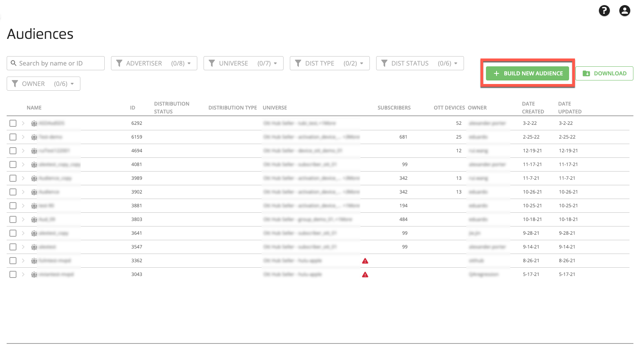Click the red warning triangle in row 3362
The height and width of the screenshot is (347, 644).
(x=365, y=261)
